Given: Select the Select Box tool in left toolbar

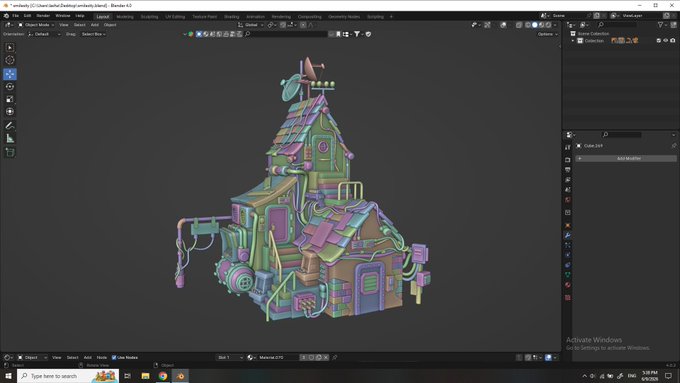Looking at the screenshot, I should [10, 47].
